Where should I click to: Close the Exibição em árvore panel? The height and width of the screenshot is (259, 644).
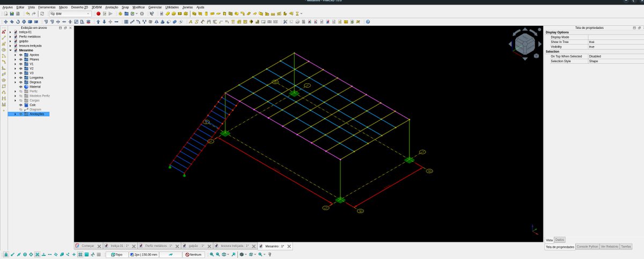coord(70,27)
